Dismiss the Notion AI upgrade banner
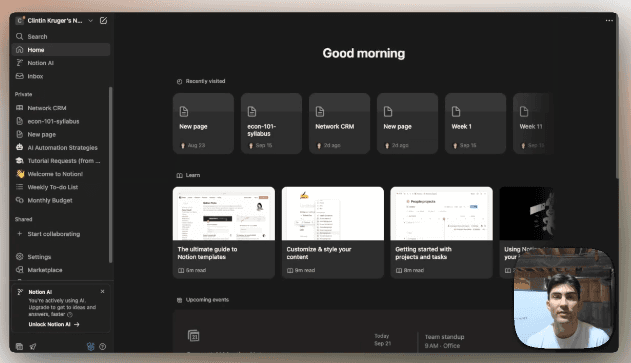This screenshot has width=631, height=363. (102, 291)
